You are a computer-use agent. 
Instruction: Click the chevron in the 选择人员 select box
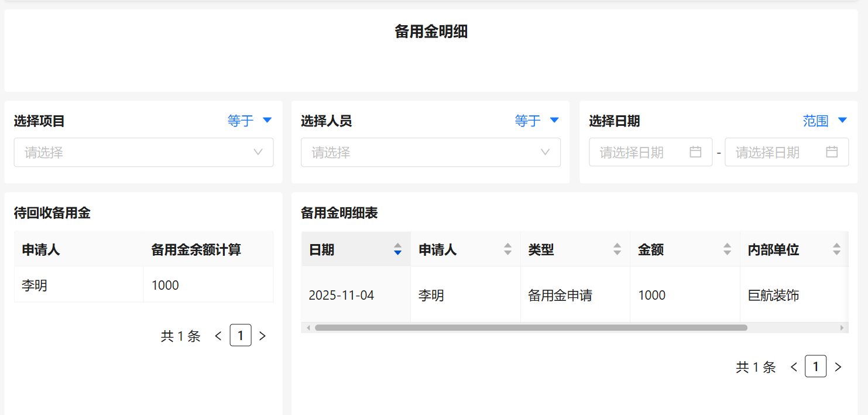545,152
